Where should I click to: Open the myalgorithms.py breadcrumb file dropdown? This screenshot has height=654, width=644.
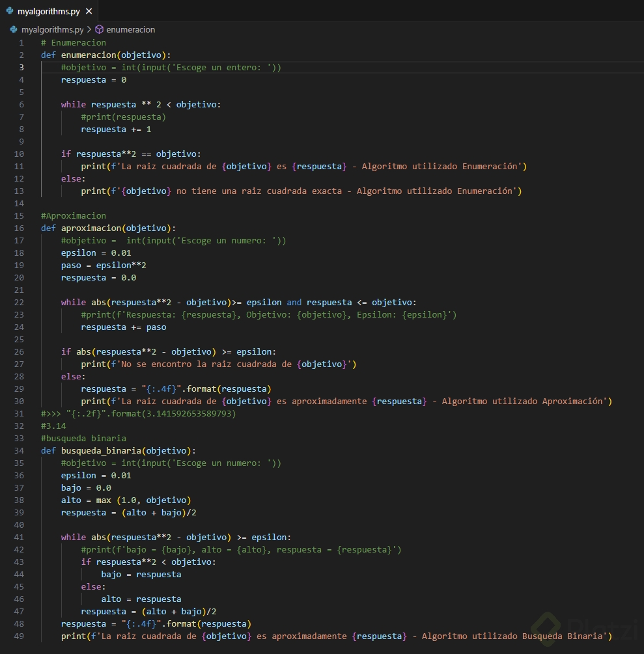click(x=53, y=30)
